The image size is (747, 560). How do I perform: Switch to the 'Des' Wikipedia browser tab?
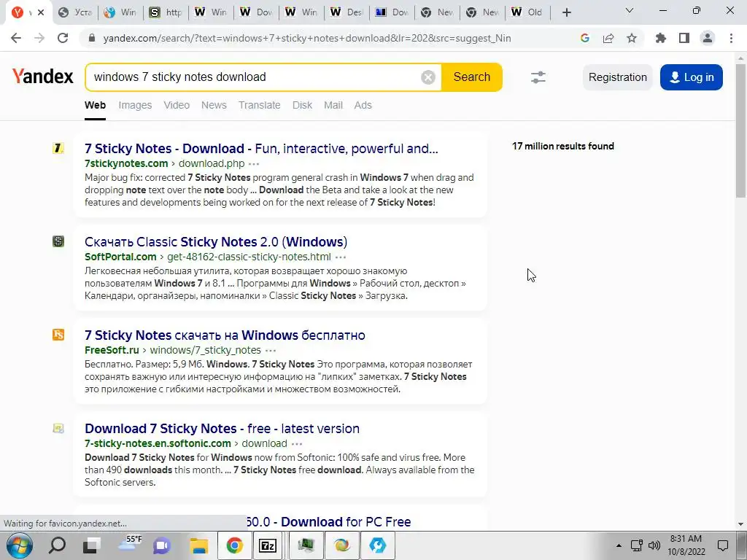347,12
